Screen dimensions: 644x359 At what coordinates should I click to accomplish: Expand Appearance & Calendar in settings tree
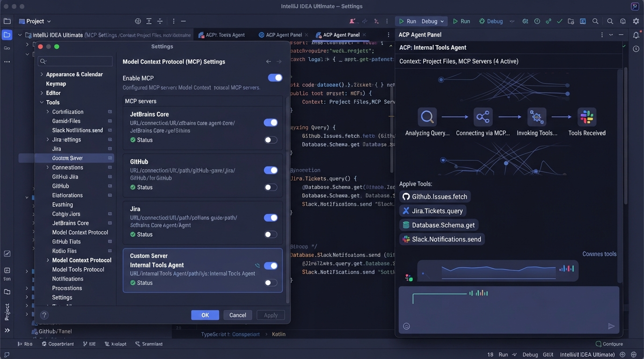click(x=42, y=74)
